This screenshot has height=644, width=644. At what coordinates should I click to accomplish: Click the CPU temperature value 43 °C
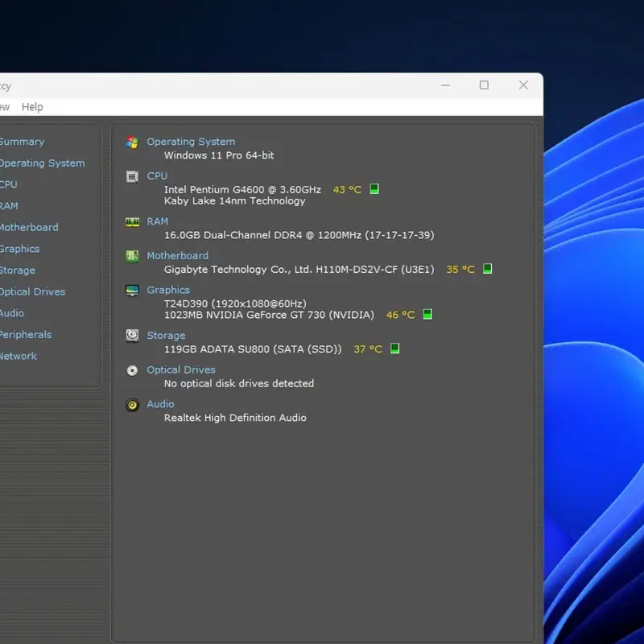tap(347, 190)
